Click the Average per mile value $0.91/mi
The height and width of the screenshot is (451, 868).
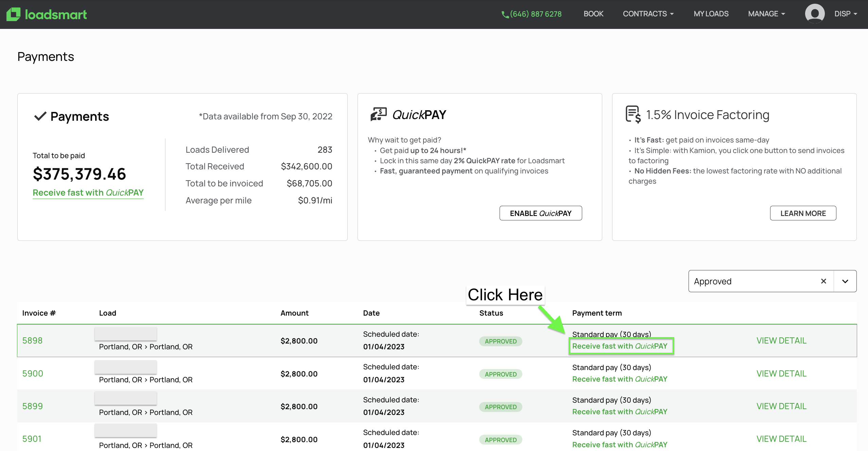click(315, 200)
